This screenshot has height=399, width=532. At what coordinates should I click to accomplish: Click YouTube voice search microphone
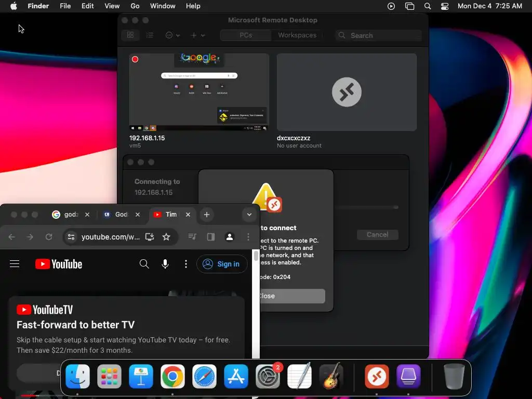pos(165,264)
